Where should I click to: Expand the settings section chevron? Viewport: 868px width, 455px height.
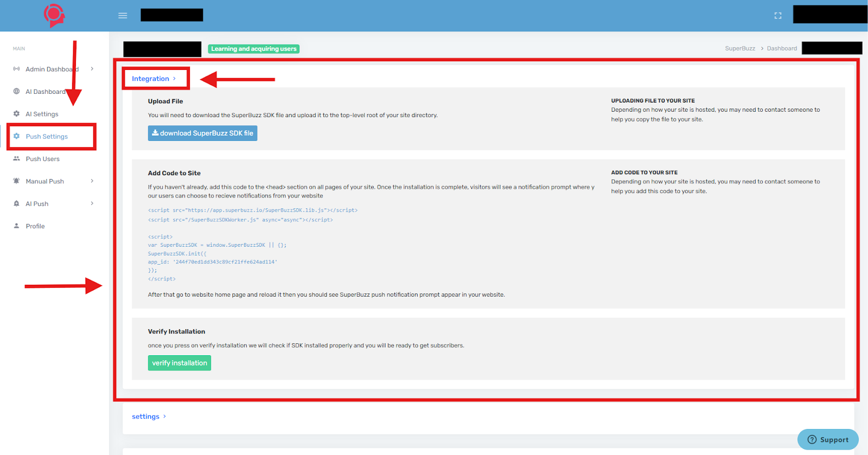(x=164, y=416)
